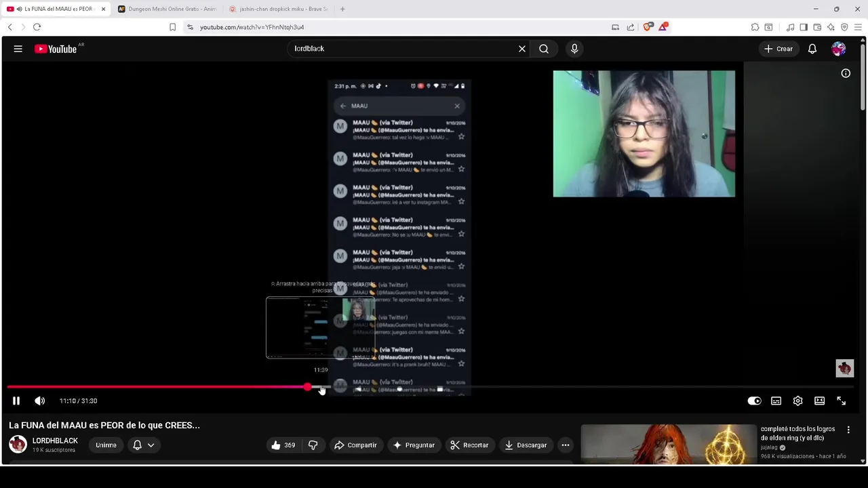Open the Brave Wallet icon
The height and width of the screenshot is (488, 868).
817,27
